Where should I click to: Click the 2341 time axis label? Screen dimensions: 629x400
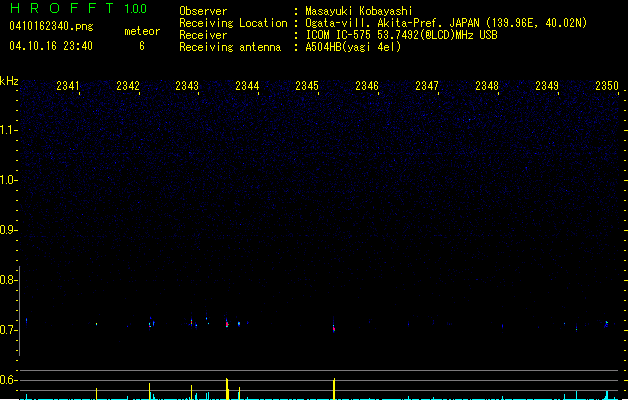point(68,86)
